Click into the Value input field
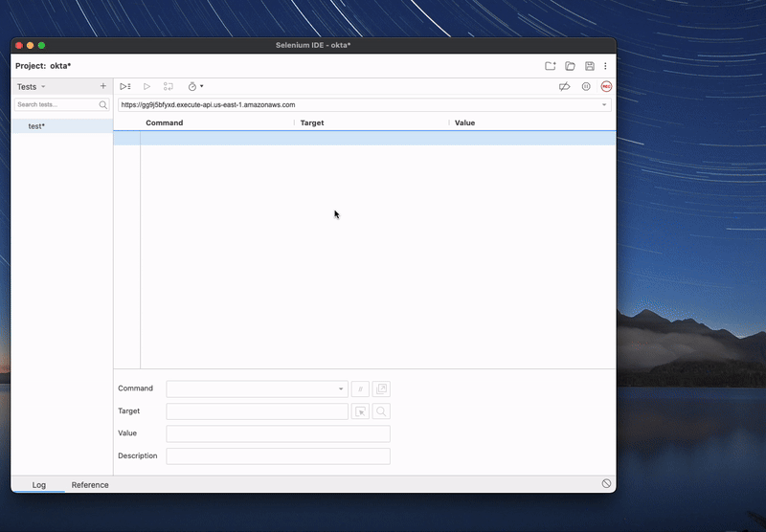Image resolution: width=766 pixels, height=532 pixels. 278,433
